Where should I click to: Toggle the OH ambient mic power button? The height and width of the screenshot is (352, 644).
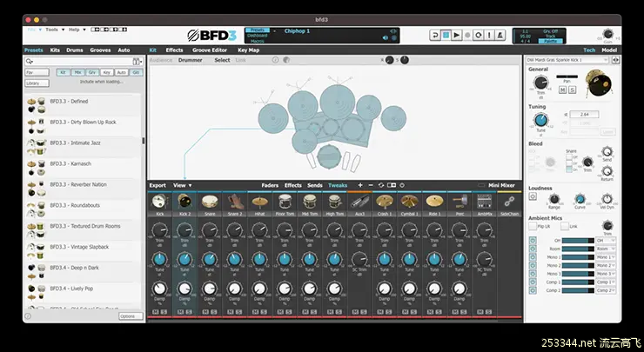(533, 241)
